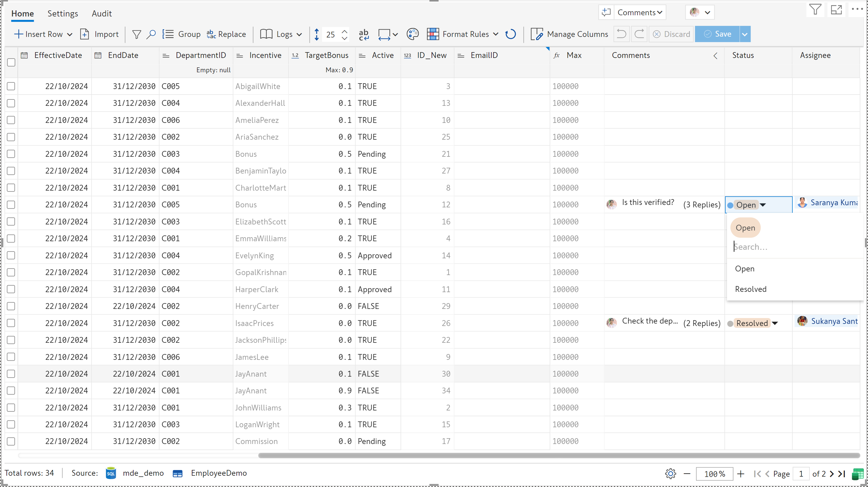Tick the checkbox for HenryCarter row
Viewport: 868px width, 487px height.
pyautogui.click(x=11, y=306)
